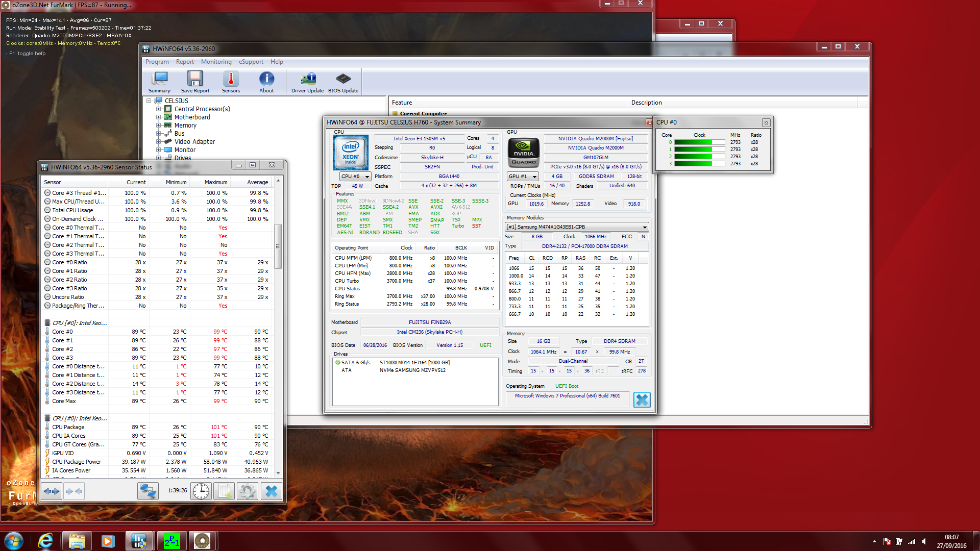Click the Average column header

point(251,182)
